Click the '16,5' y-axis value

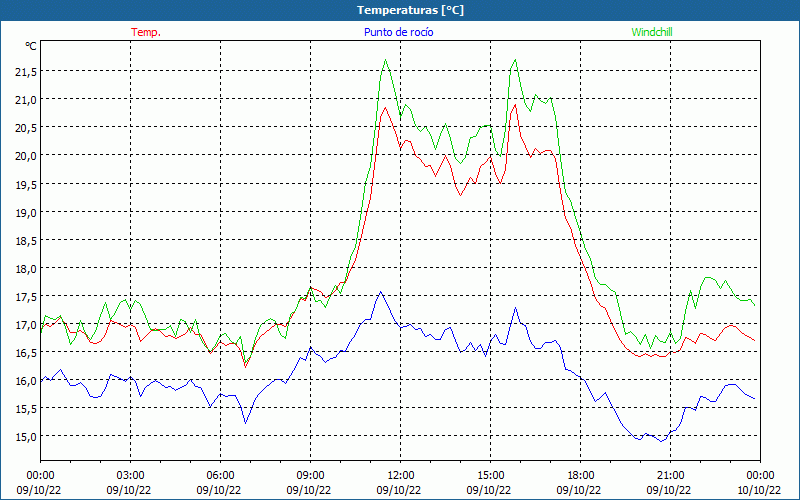(x=26, y=353)
